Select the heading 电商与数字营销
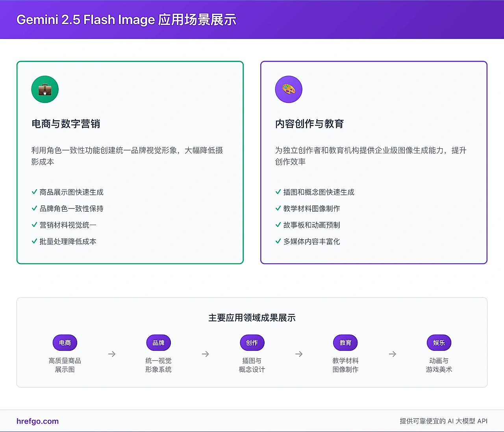The height and width of the screenshot is (432, 504). tap(66, 124)
